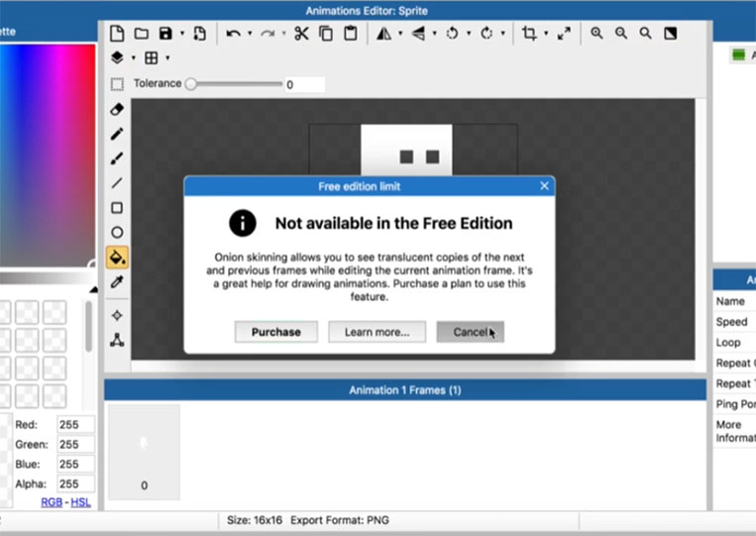756x536 pixels.
Task: Click the grayscale bar below color picker
Action: 48,277
